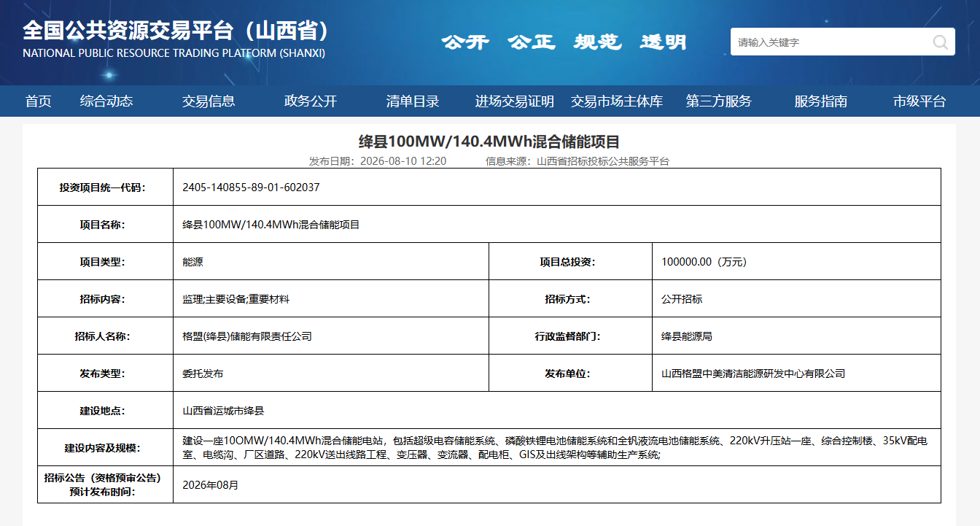Open the 服务指南 navigation item
The height and width of the screenshot is (526, 980).
point(821,101)
